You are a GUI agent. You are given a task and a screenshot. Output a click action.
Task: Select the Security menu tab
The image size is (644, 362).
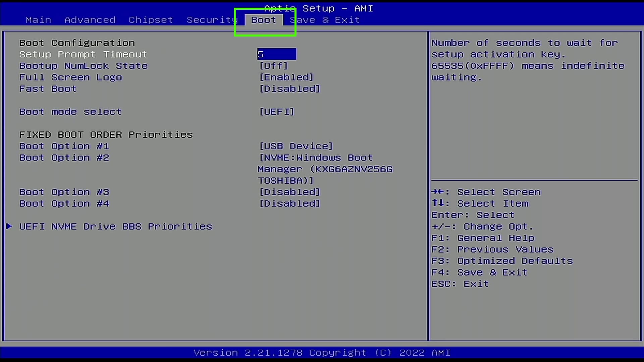pyautogui.click(x=212, y=19)
